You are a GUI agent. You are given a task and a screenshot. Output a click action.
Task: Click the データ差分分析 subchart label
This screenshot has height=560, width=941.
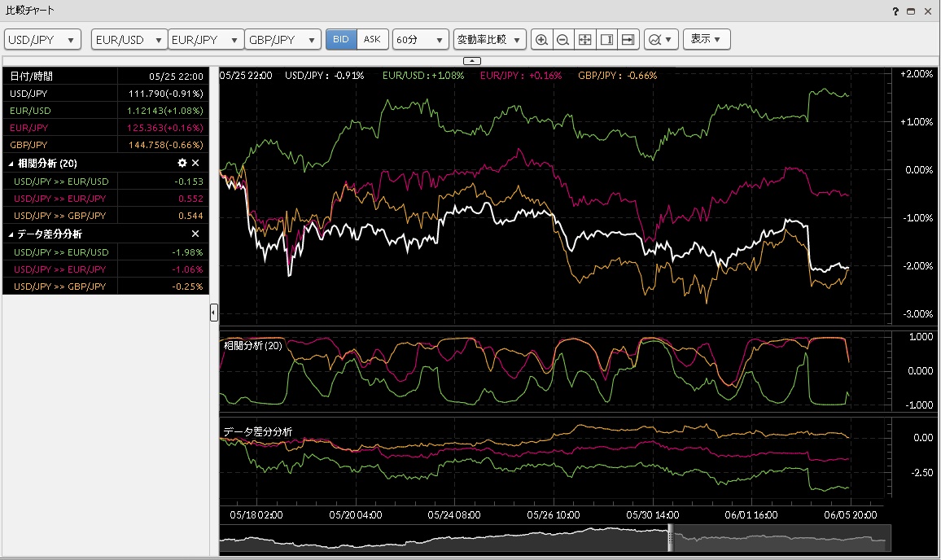pyautogui.click(x=257, y=431)
